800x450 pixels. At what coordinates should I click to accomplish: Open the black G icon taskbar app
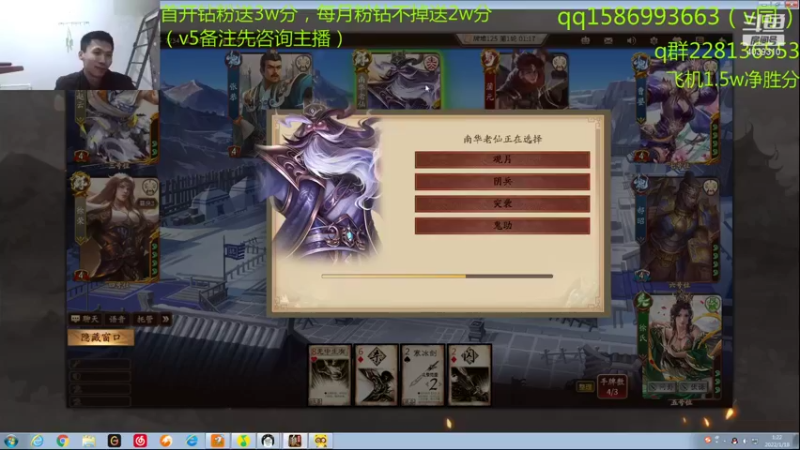pos(114,441)
